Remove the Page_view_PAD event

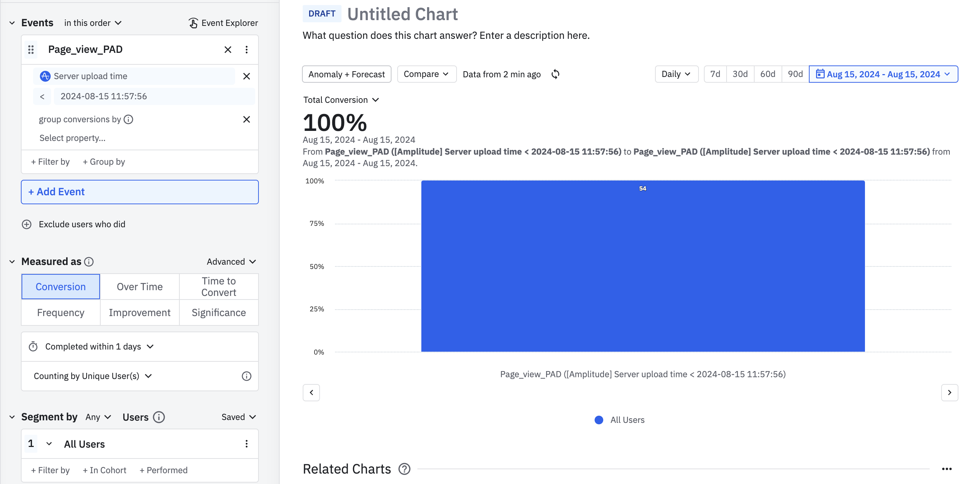click(x=228, y=50)
